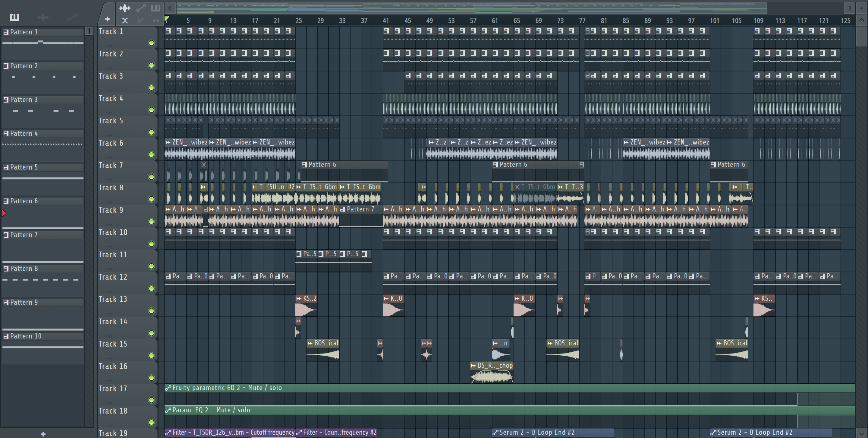Mute Track 1 via its green LED
The image size is (868, 438).
pos(152,43)
